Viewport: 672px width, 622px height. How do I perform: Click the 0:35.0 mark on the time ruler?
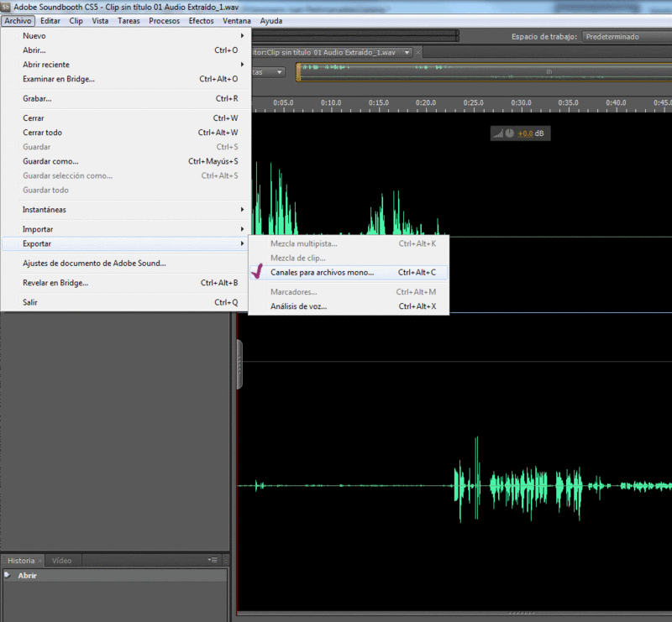568,102
